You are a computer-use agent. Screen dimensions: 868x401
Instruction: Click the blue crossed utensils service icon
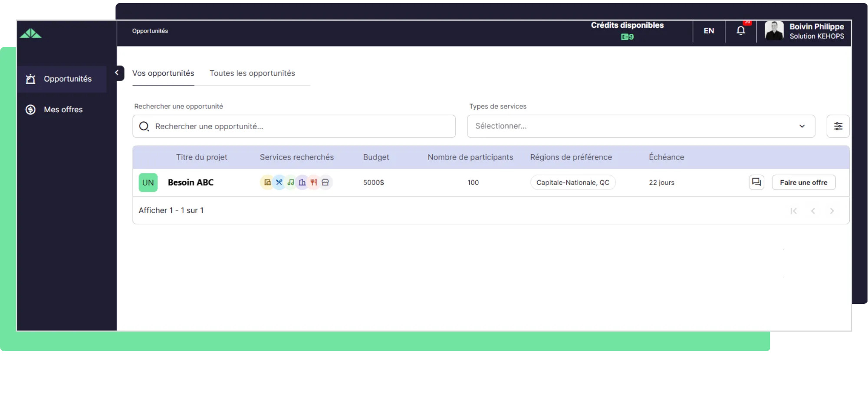pyautogui.click(x=279, y=183)
